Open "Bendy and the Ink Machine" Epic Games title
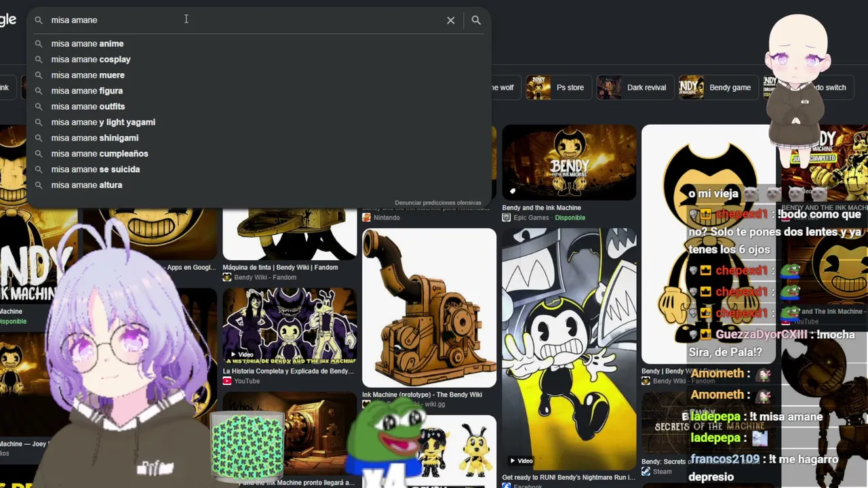Screen dimensions: 868x488 pyautogui.click(x=541, y=208)
